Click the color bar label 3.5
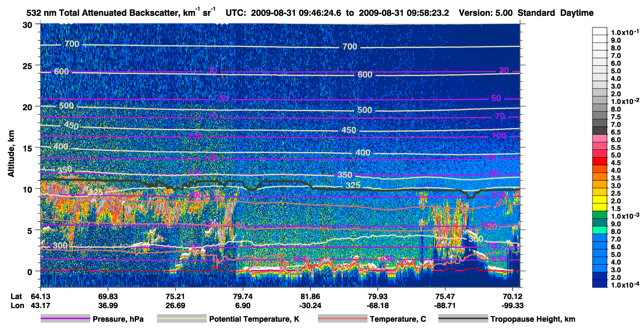644x330 pixels. coord(615,178)
